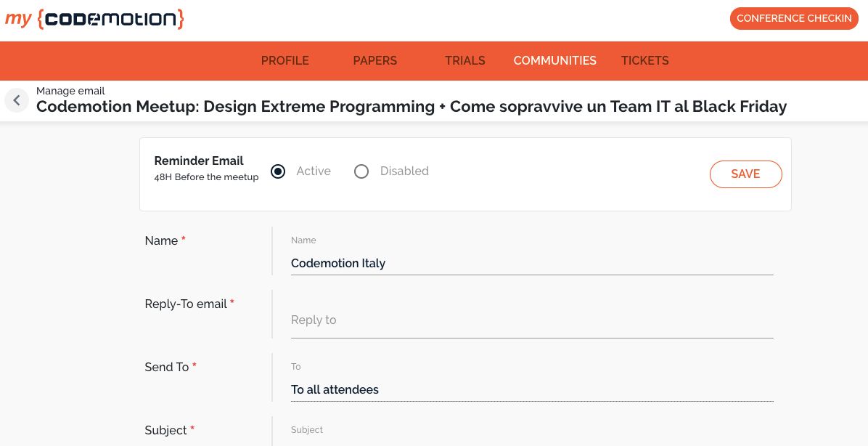The height and width of the screenshot is (446, 868).
Task: Switch to the COMMUNITIES section
Action: [554, 61]
